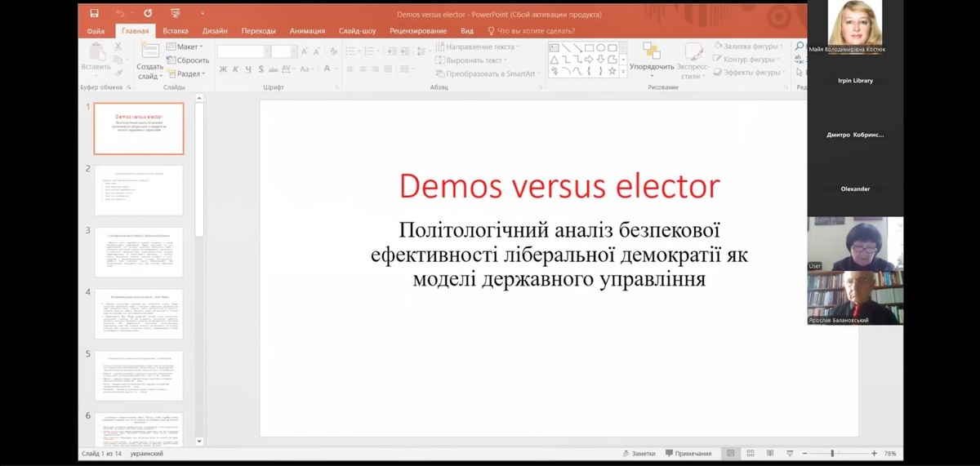Switch to the Слайд-шоу tab
This screenshot has width=980, height=466.
click(358, 31)
